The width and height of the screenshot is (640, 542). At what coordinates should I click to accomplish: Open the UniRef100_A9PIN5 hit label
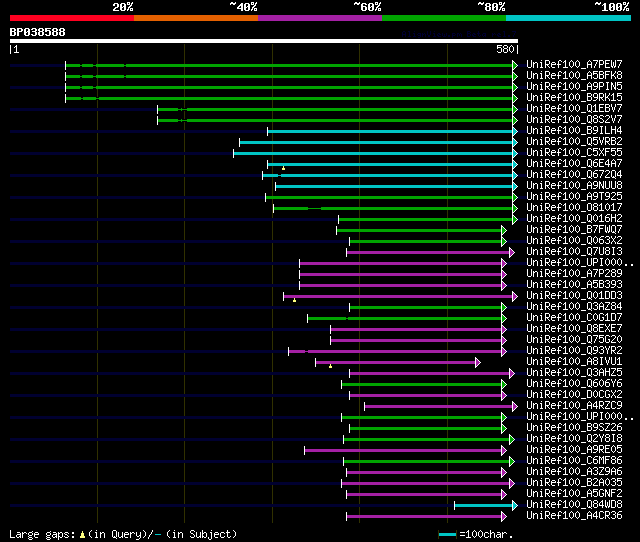tap(574, 87)
